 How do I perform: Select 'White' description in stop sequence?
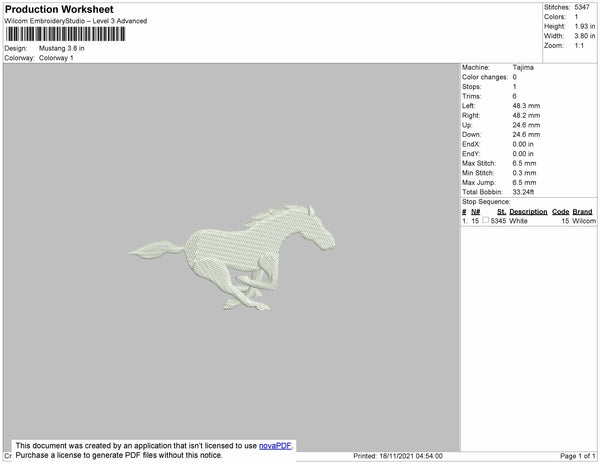click(518, 221)
